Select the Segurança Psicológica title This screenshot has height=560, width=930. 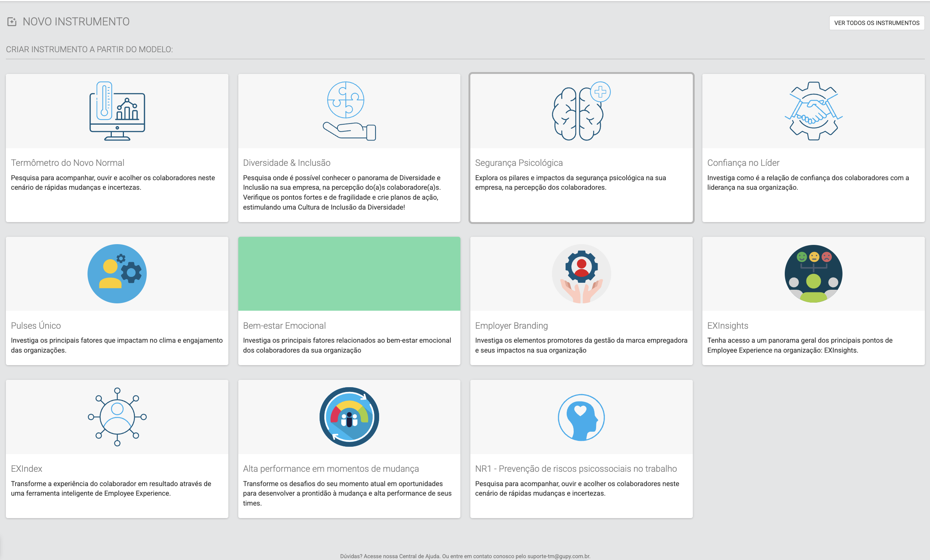click(x=519, y=163)
